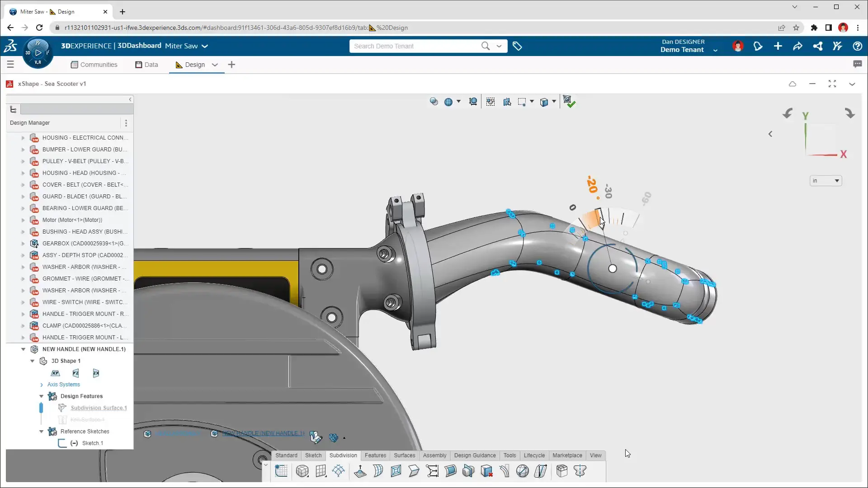868x488 pixels.
Task: Click the rotate view right arrow
Action: pos(849,113)
